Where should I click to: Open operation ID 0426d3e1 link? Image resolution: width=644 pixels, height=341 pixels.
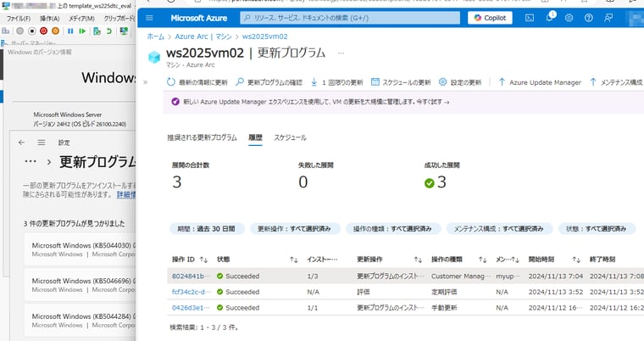pyautogui.click(x=191, y=307)
